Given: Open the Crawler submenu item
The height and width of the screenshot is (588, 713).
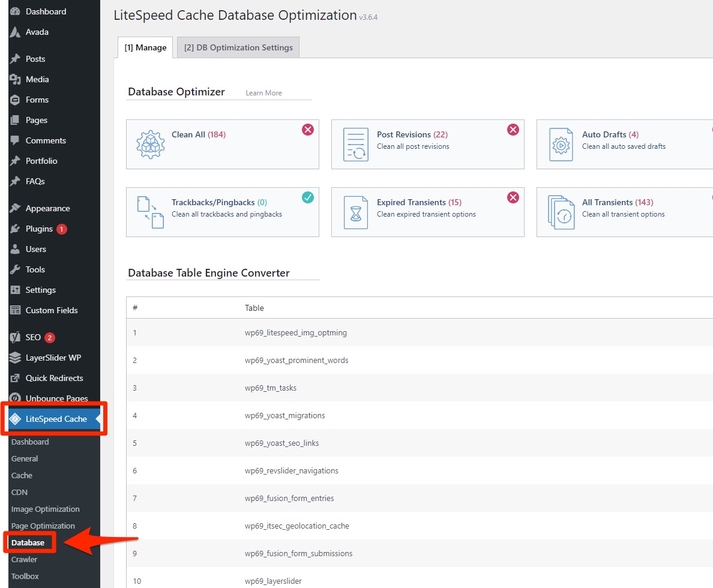Looking at the screenshot, I should coord(24,559).
